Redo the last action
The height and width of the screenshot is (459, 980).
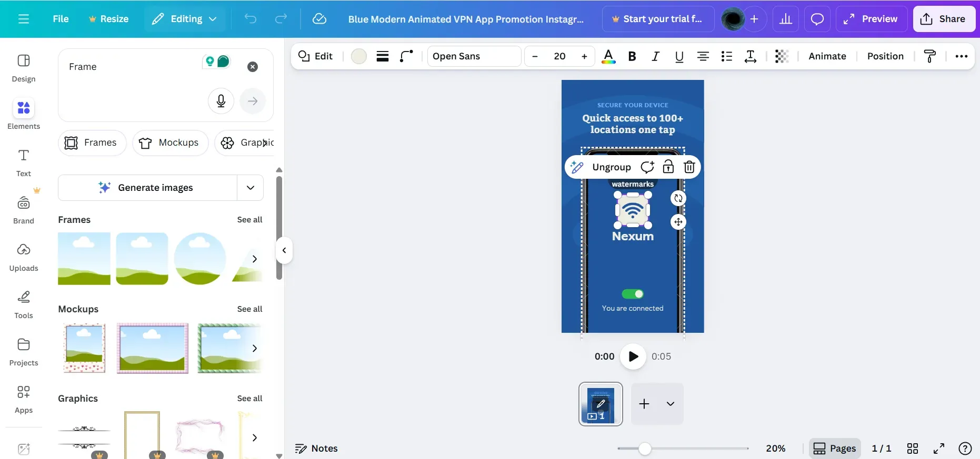click(x=281, y=19)
